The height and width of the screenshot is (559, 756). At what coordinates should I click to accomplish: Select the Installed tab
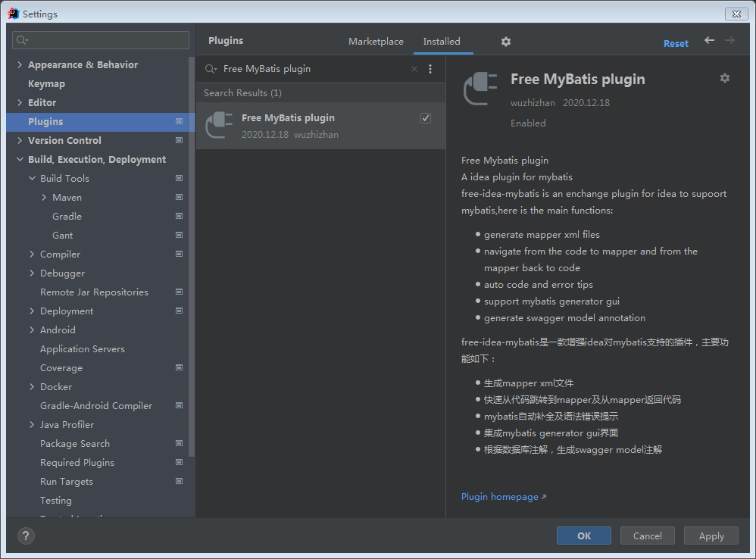pos(442,42)
